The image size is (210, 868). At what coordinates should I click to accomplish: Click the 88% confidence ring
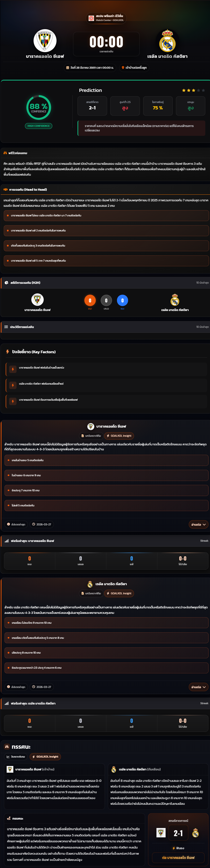point(39,107)
